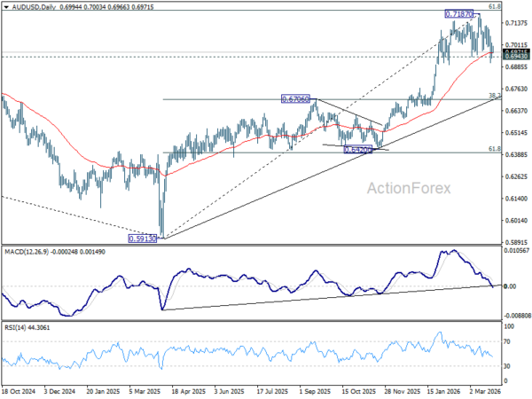Select the 0.71870 price label
532x399 pixels.
click(x=458, y=14)
